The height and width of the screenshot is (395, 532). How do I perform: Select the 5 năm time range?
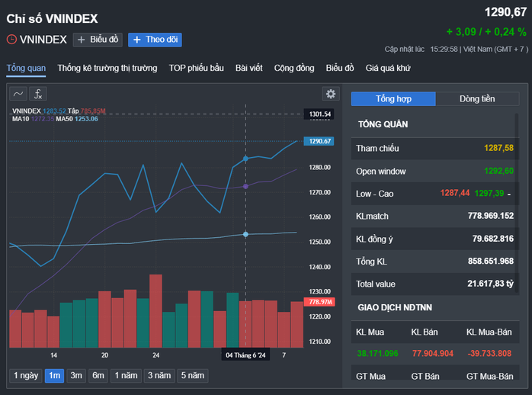(192, 376)
